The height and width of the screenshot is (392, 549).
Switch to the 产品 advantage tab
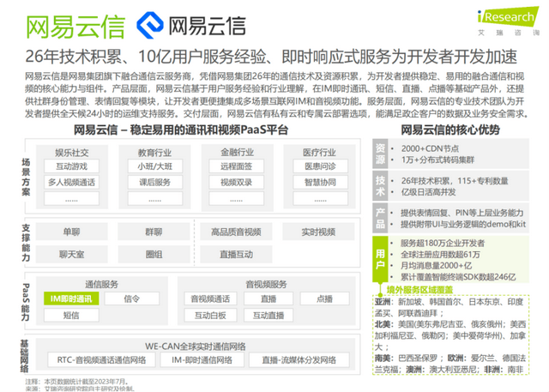(x=380, y=218)
